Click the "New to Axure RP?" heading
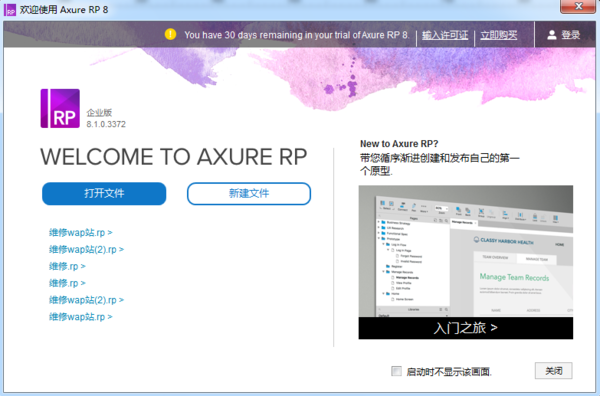 point(399,144)
